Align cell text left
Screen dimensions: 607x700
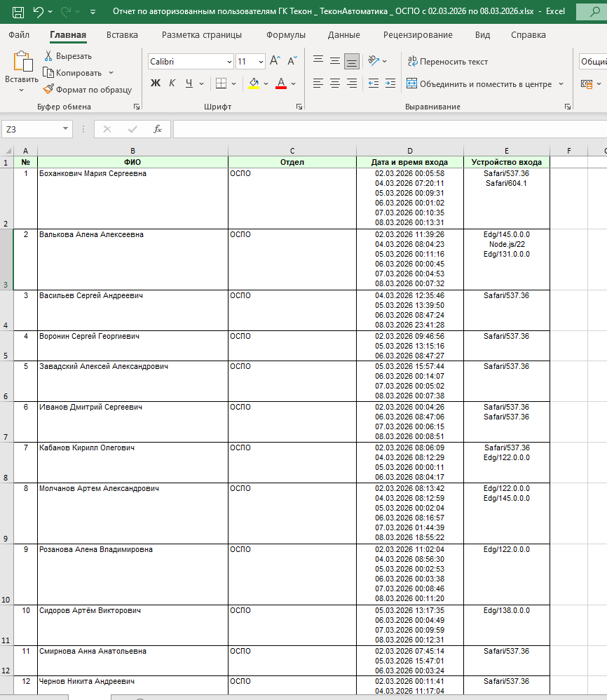pos(318,83)
